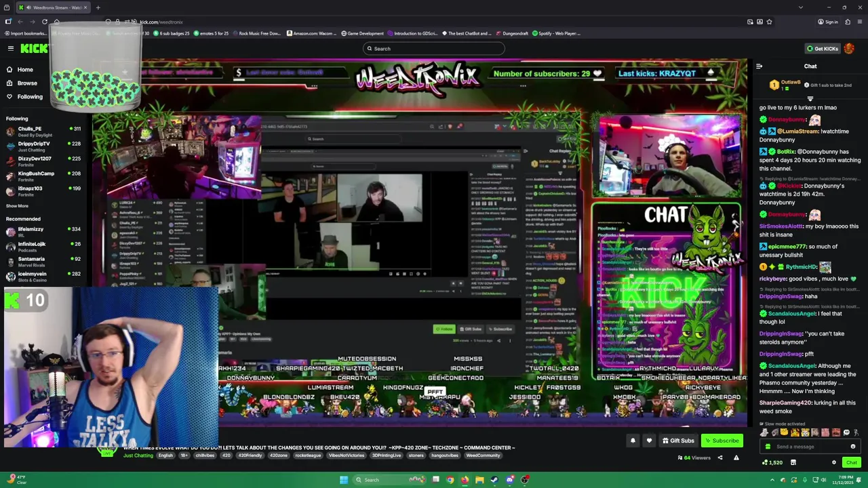Open the 1,520 channel points balance
This screenshot has width=868, height=488.
772,462
